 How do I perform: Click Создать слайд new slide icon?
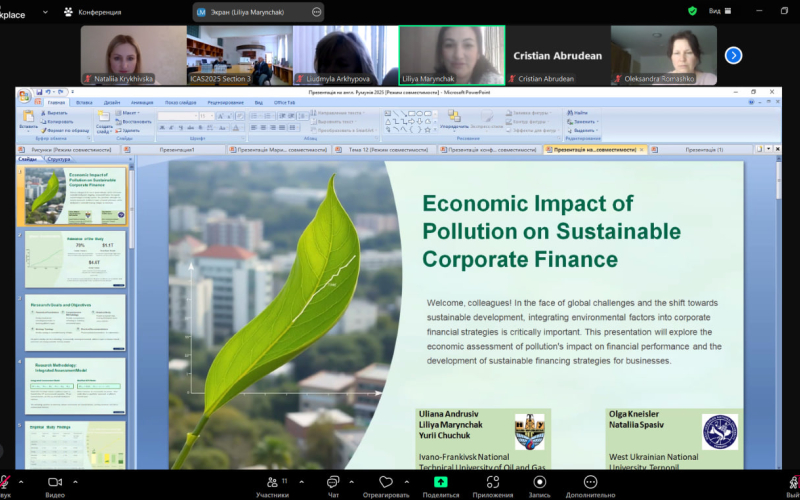click(104, 116)
